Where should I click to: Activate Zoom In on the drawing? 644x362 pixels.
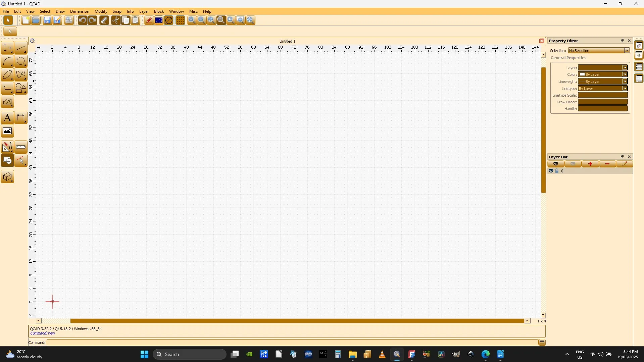pyautogui.click(x=192, y=20)
